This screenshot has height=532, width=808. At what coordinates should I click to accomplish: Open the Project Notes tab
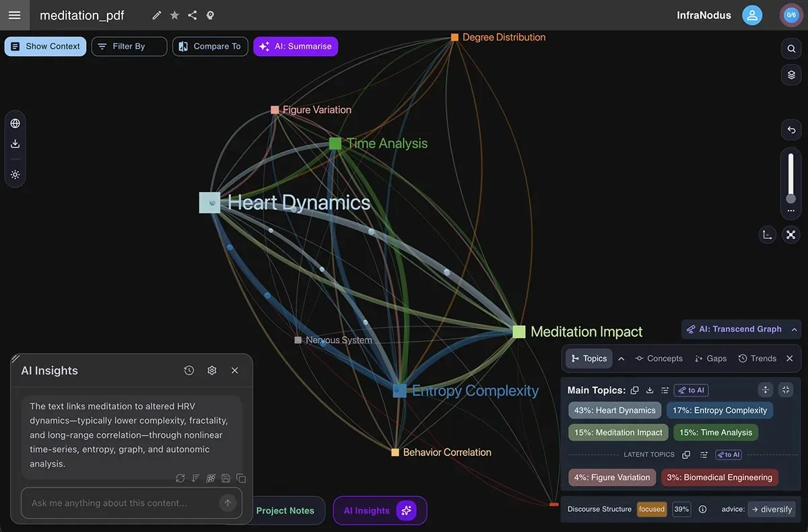coord(285,510)
